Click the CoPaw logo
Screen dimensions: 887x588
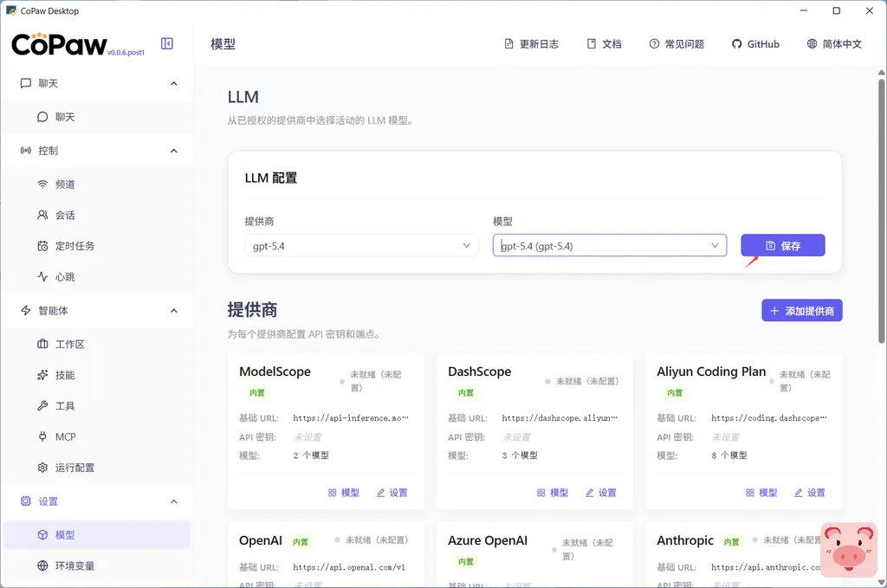pos(60,44)
